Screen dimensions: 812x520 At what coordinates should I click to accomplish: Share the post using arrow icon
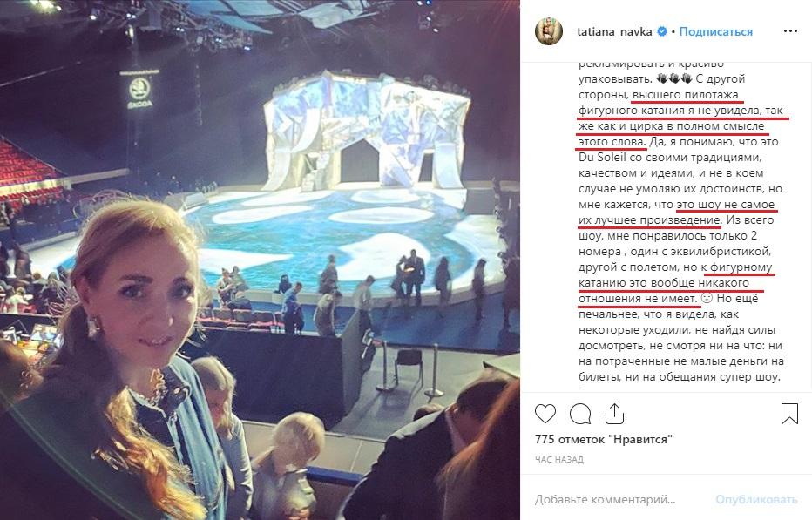pyautogui.click(x=614, y=414)
